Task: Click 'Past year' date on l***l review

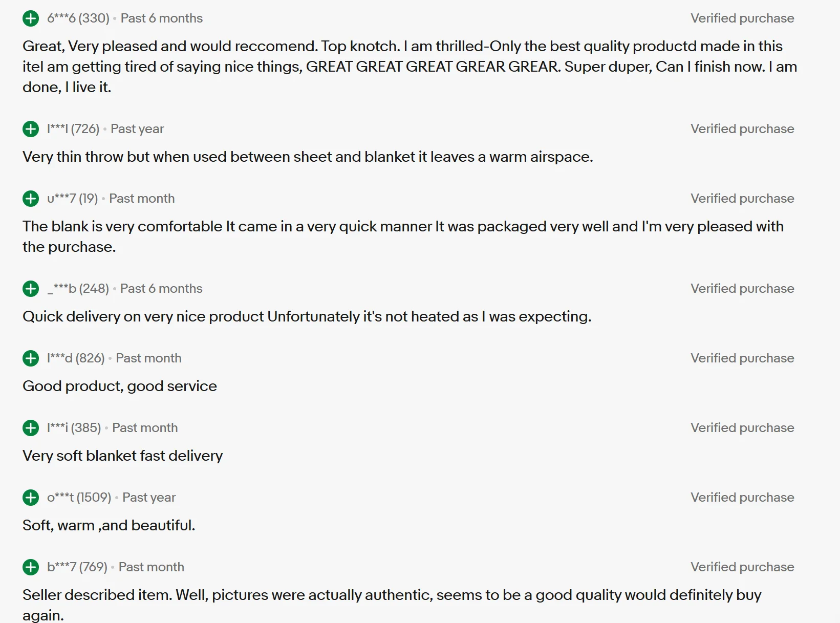Action: click(x=137, y=129)
